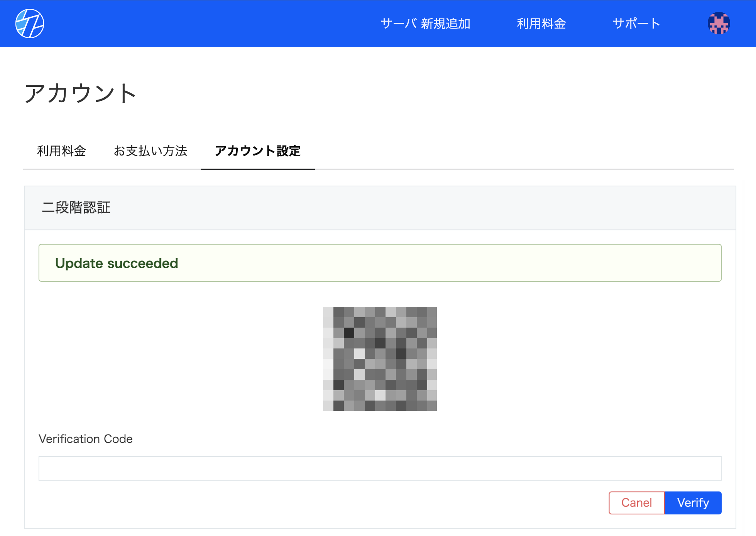Focus the Verification Code input field
Viewport: 756px width, 536px height.
coord(380,468)
